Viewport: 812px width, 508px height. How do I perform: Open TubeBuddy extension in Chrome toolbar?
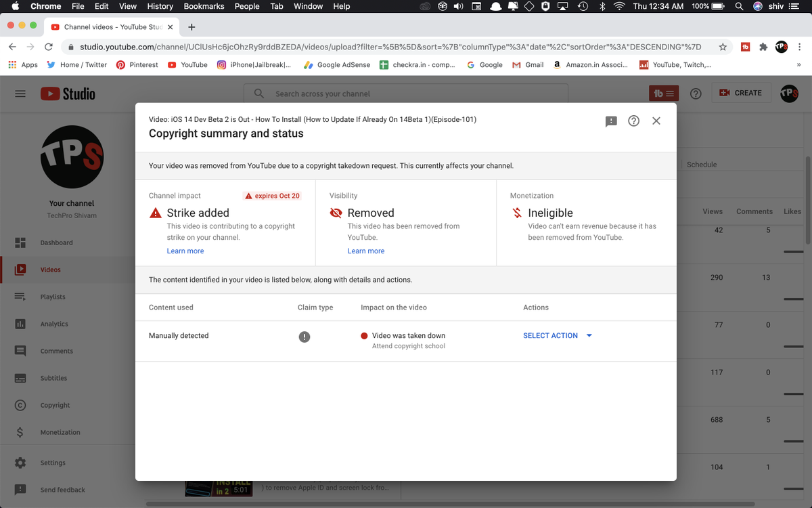point(745,47)
